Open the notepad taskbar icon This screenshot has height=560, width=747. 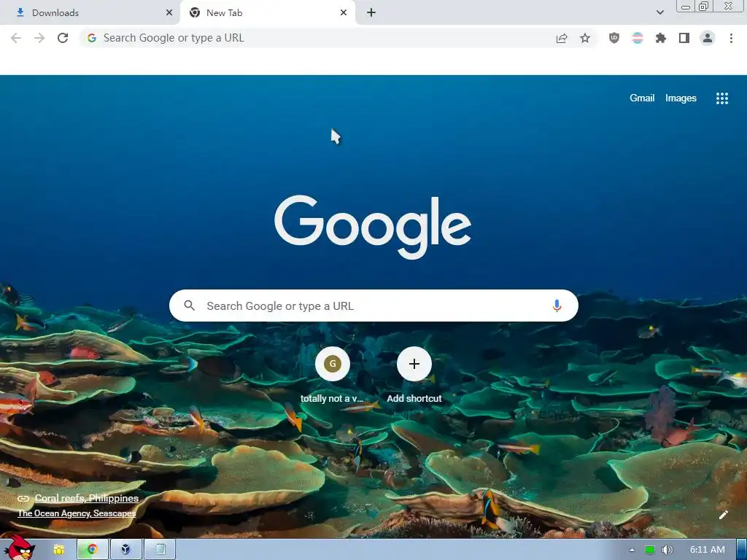[x=160, y=550]
